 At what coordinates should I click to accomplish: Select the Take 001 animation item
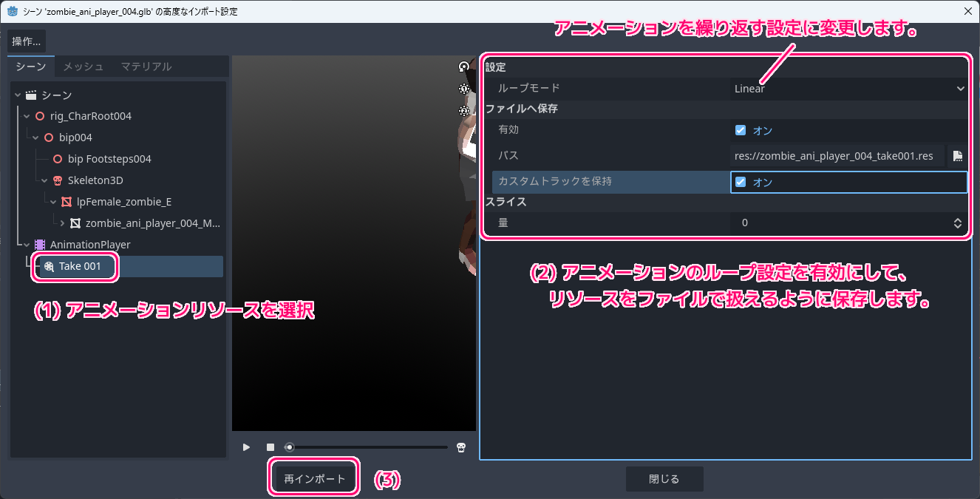(x=80, y=266)
